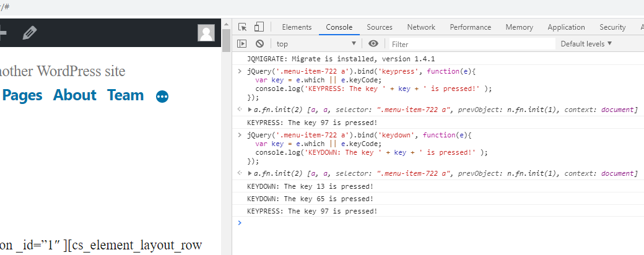Click the Pages menu link
644x255 pixels.
point(22,95)
